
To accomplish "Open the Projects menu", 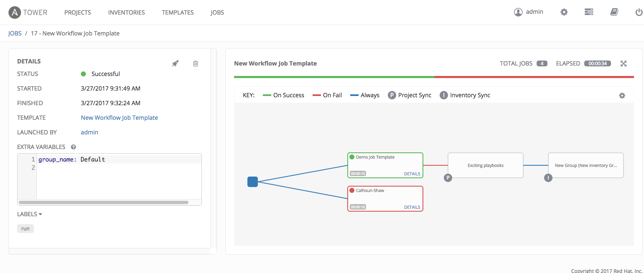I will 78,13.
